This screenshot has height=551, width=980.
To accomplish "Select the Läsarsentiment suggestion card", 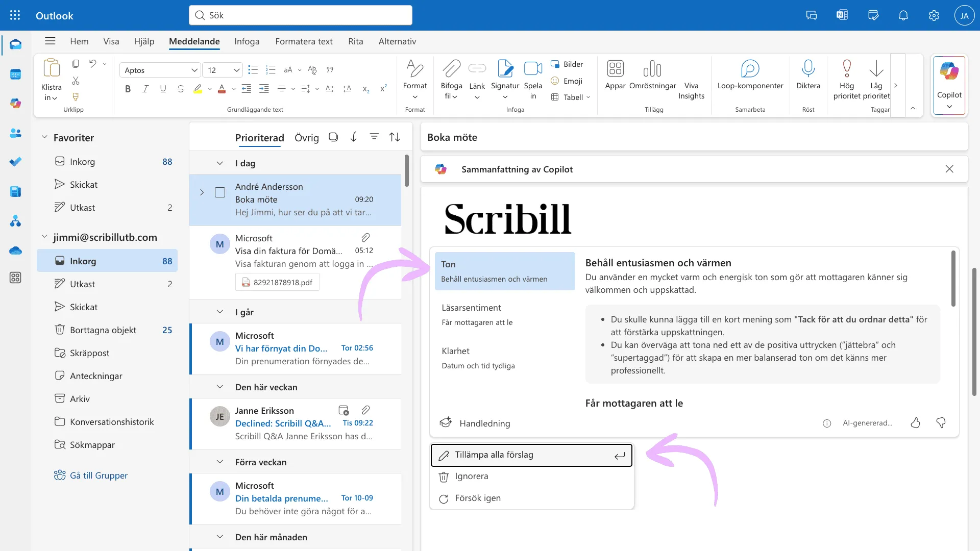I will coord(504,315).
